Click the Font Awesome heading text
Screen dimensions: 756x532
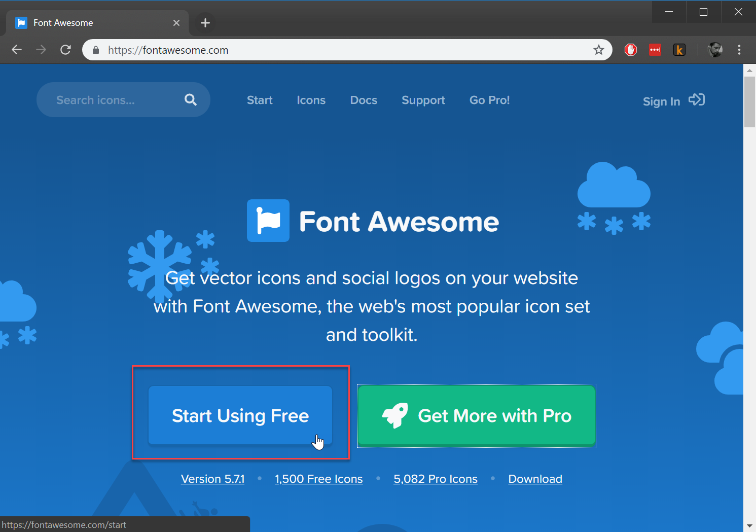399,222
